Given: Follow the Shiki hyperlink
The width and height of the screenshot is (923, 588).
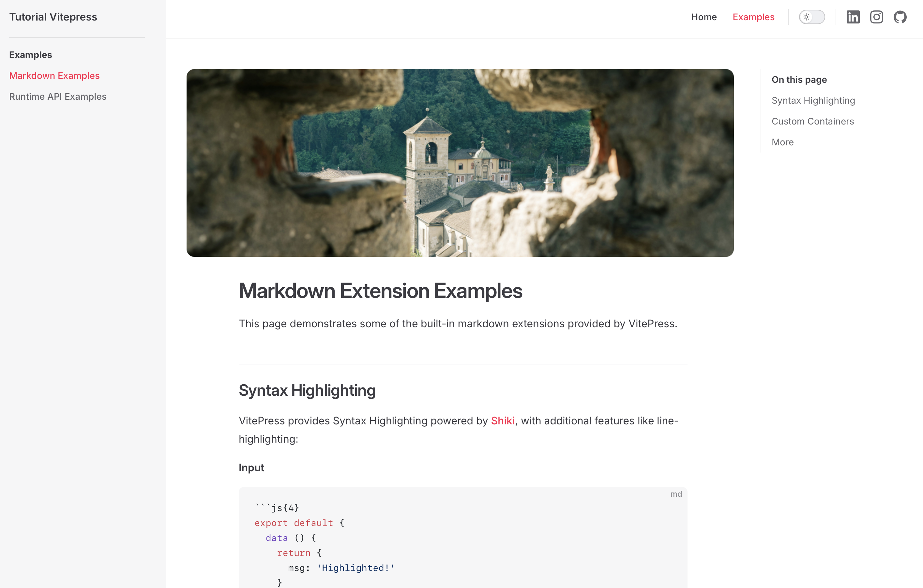Looking at the screenshot, I should (503, 420).
